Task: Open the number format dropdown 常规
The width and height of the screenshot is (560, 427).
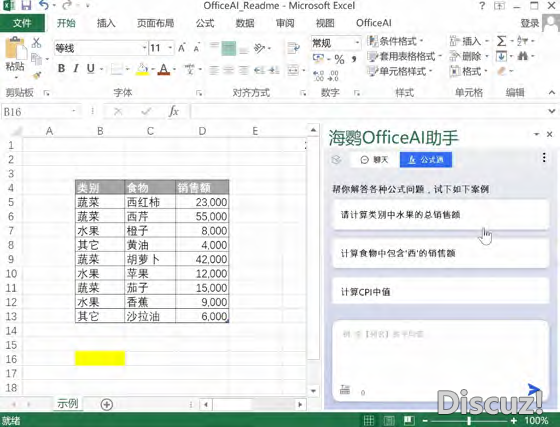Action: click(x=357, y=43)
